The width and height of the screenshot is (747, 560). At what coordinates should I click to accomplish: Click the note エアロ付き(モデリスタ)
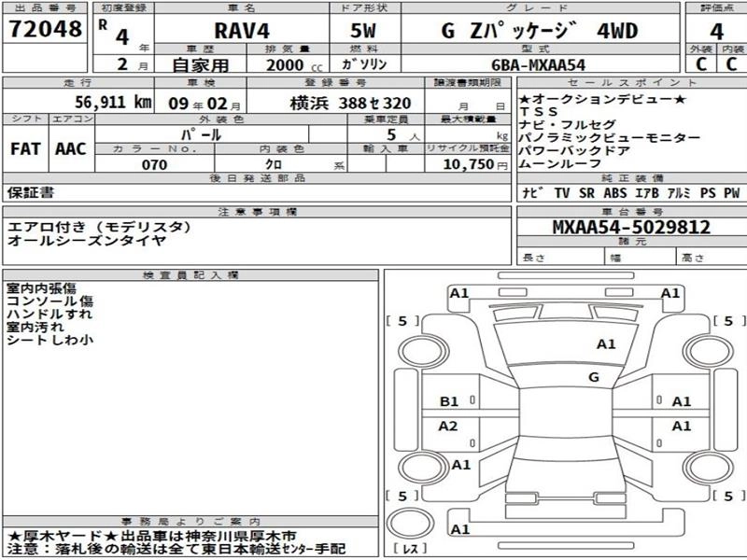[100, 227]
